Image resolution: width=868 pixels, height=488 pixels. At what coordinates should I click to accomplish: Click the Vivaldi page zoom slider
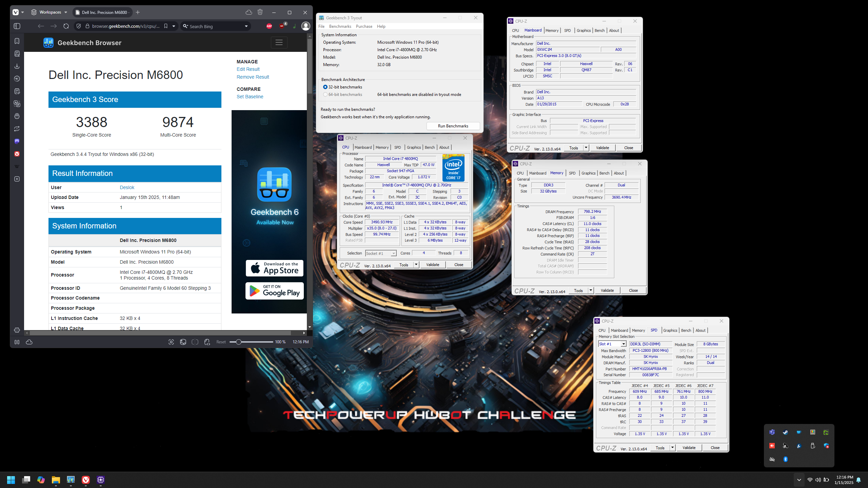(x=251, y=342)
